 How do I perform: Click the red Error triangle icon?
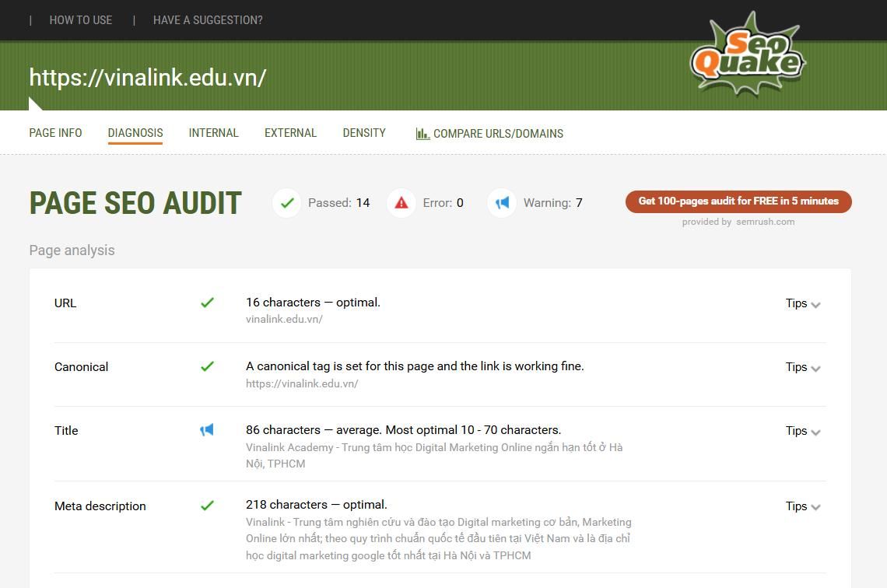pyautogui.click(x=401, y=202)
